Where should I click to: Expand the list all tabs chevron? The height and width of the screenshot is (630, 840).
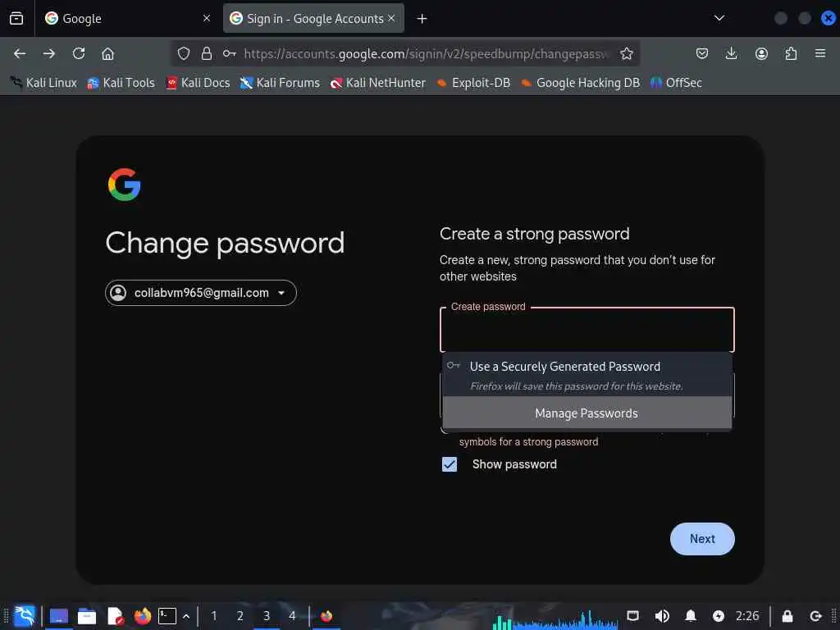[719, 18]
